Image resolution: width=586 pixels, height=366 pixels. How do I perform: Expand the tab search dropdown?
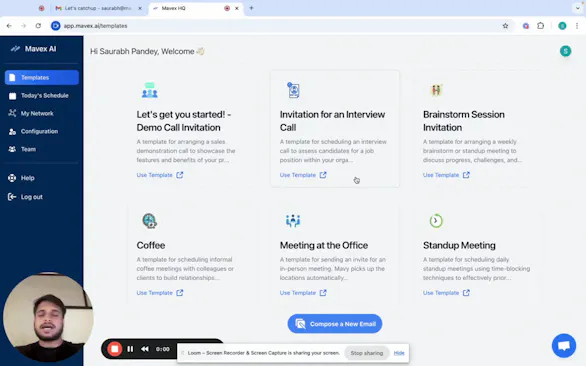tap(577, 8)
